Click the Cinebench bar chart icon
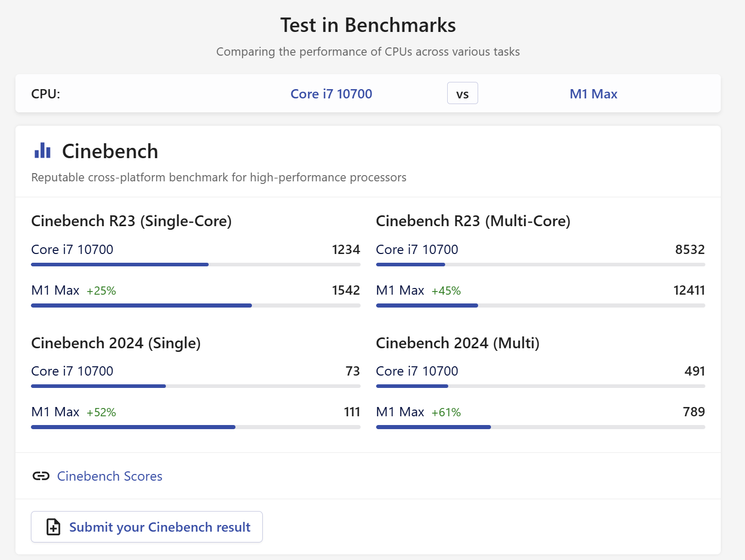The image size is (745, 560). tap(42, 150)
